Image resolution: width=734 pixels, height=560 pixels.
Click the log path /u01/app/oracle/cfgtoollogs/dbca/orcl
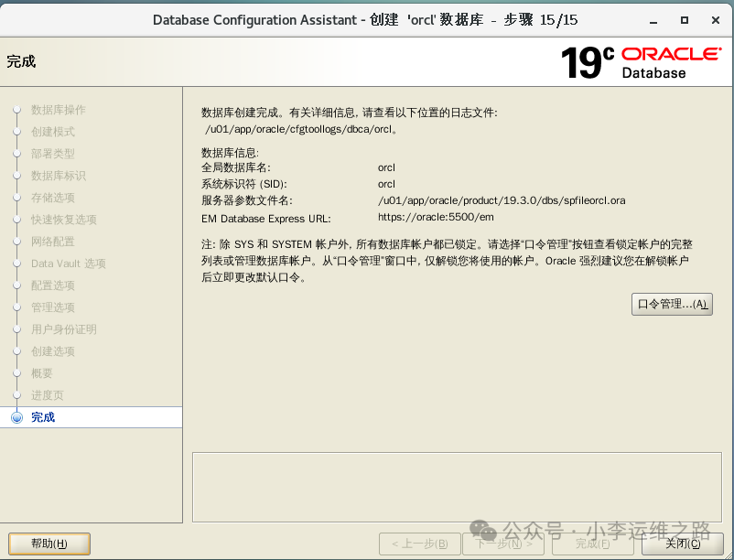[x=301, y=130]
